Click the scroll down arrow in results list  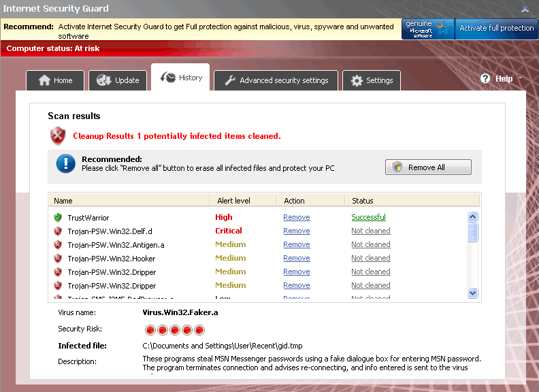coord(473,293)
